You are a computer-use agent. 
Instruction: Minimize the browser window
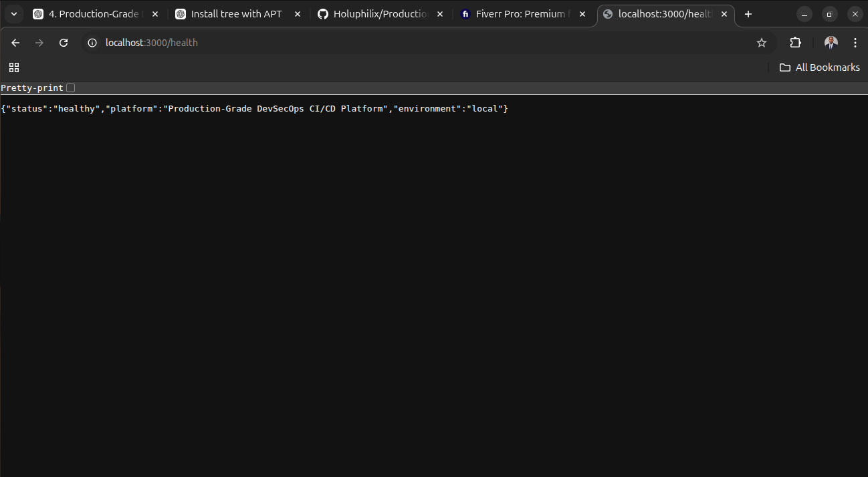point(804,14)
